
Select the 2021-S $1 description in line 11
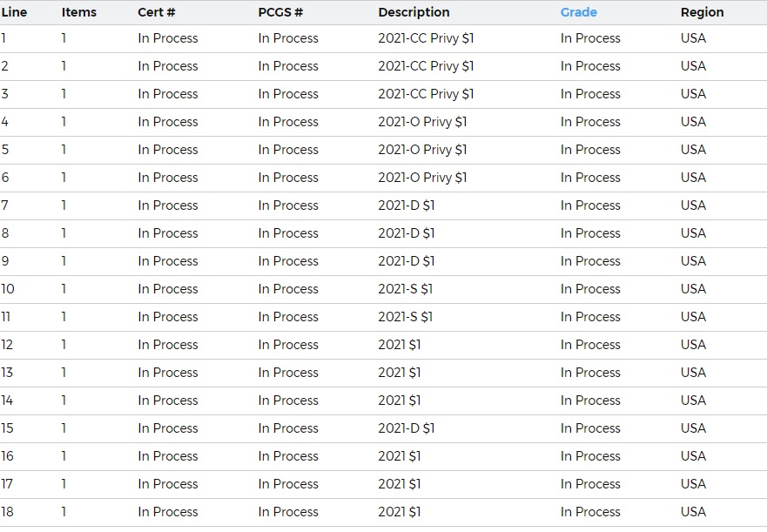[x=405, y=317]
